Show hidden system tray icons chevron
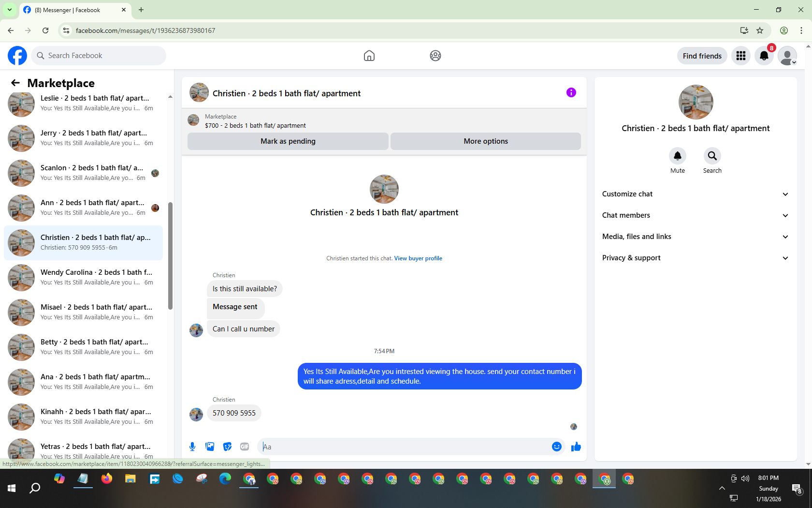The height and width of the screenshot is (508, 812). 722,488
